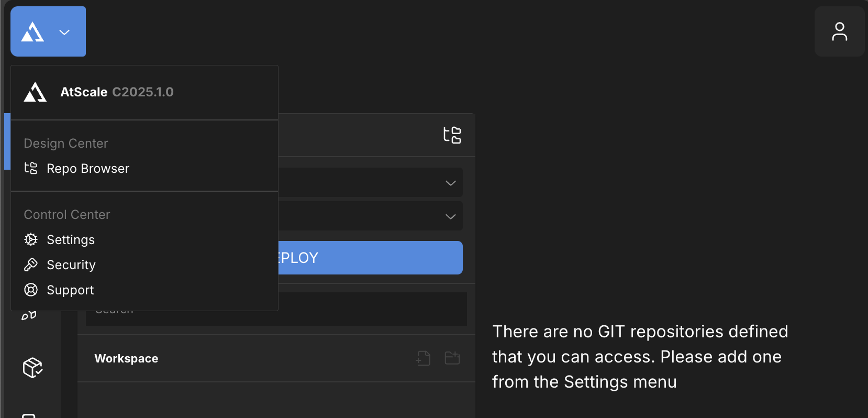Open the user profile icon
The height and width of the screenshot is (418, 868).
click(839, 31)
